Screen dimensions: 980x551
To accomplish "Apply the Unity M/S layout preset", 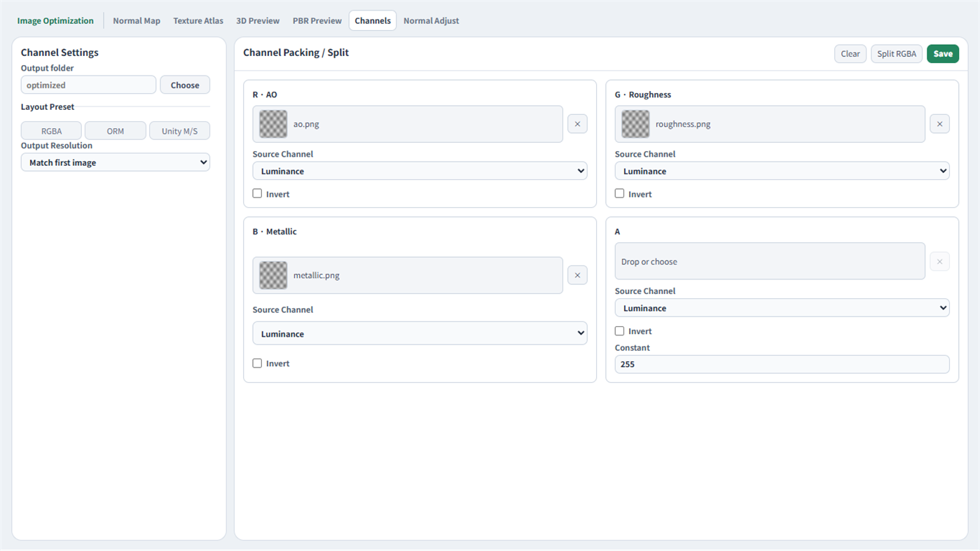I will 179,131.
